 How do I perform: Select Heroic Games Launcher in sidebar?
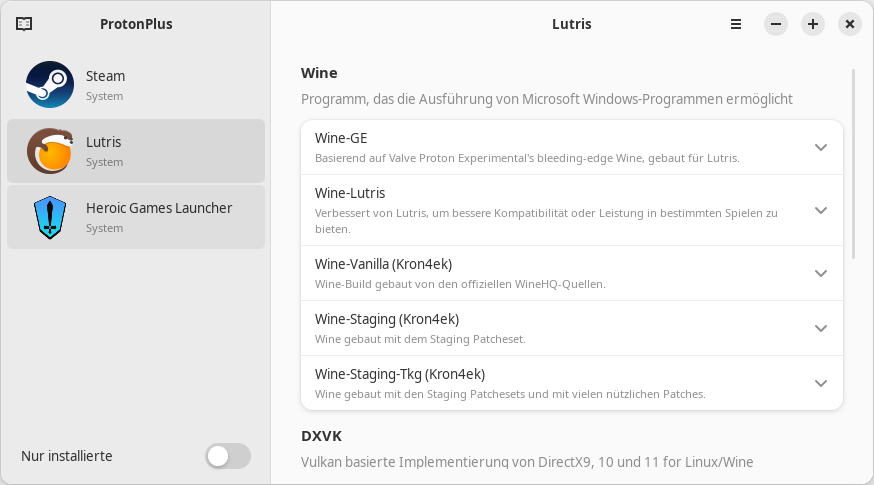136,217
